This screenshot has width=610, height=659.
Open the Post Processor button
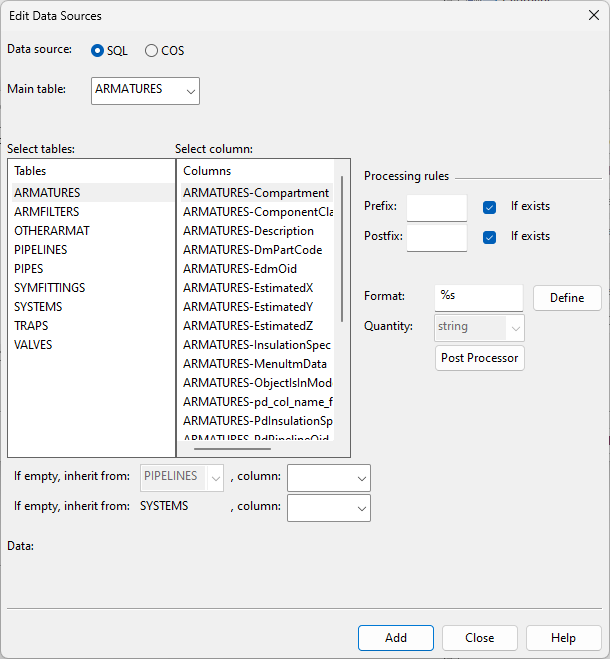479,358
